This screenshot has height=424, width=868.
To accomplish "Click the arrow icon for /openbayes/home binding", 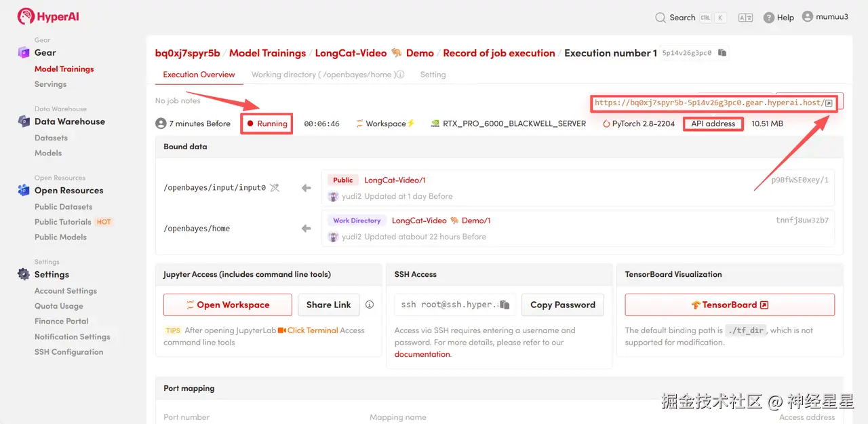I will tap(306, 229).
